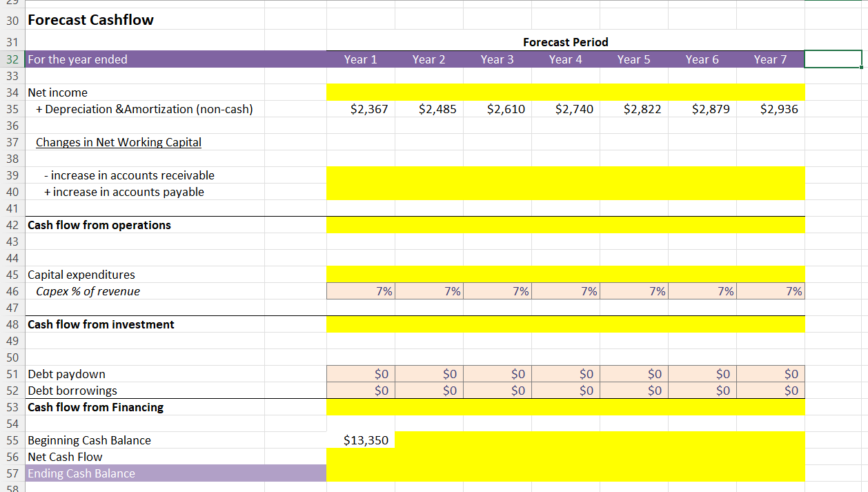Click the Year 1 column header cell

coord(360,59)
